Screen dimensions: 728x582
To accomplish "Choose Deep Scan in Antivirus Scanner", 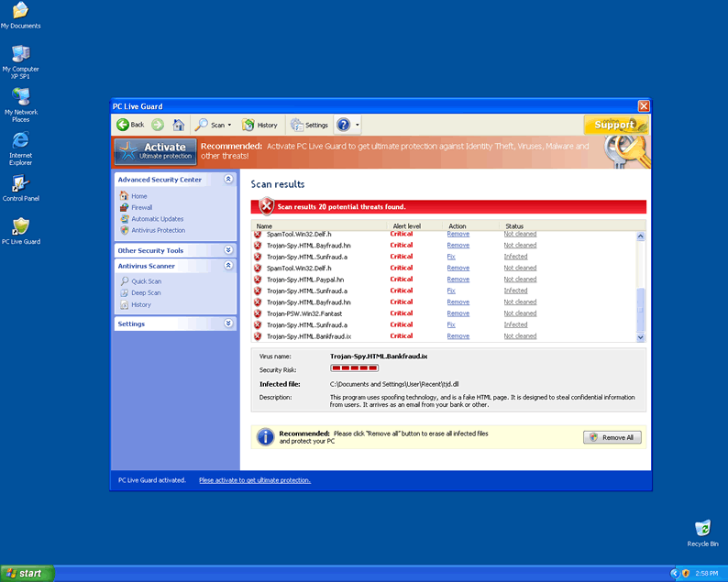I will coord(146,293).
